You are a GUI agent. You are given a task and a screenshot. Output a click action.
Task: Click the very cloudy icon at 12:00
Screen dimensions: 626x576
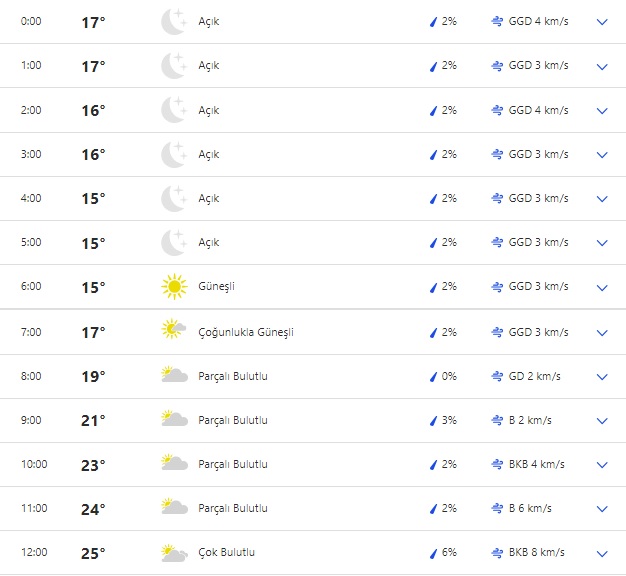click(174, 552)
